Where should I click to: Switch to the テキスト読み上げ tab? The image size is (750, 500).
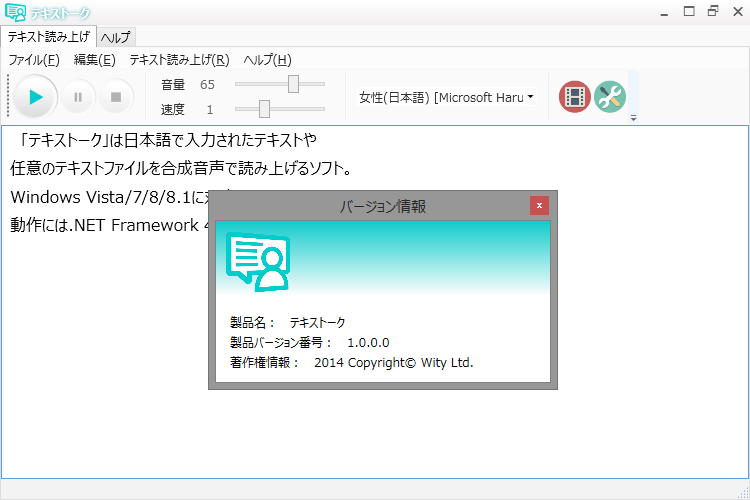point(48,36)
